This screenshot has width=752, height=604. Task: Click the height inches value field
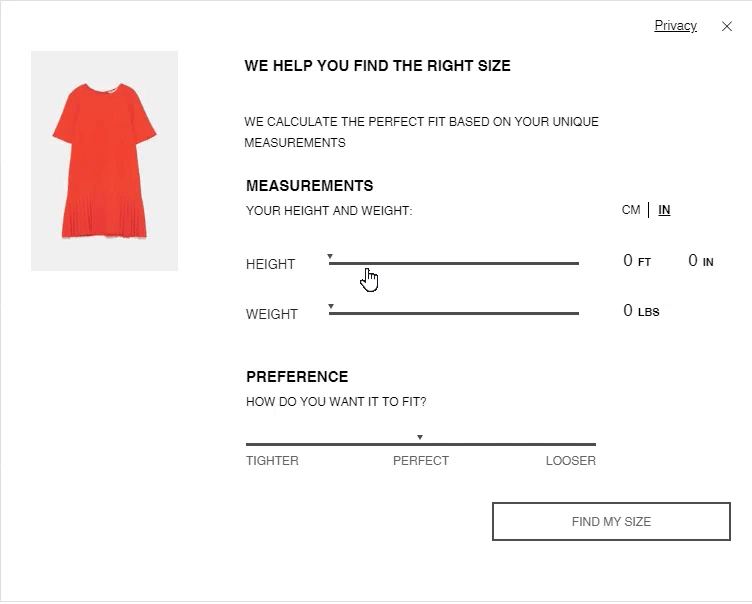click(693, 261)
